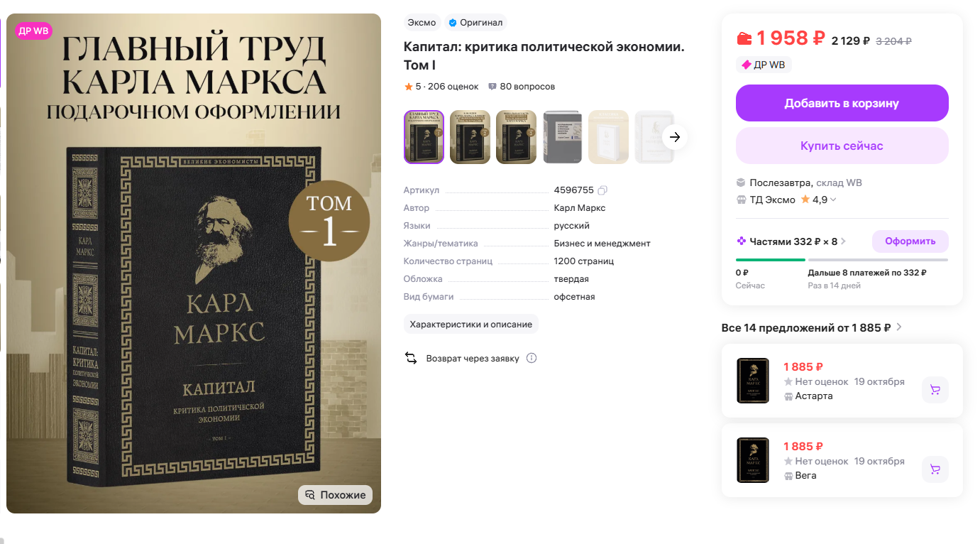Open the Эксмо brand tag
Viewport: 980px width, 544px height.
(x=422, y=23)
